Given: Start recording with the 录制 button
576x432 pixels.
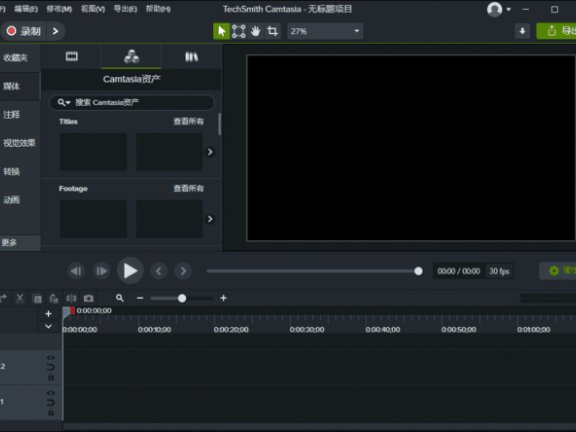Looking at the screenshot, I should (24, 31).
